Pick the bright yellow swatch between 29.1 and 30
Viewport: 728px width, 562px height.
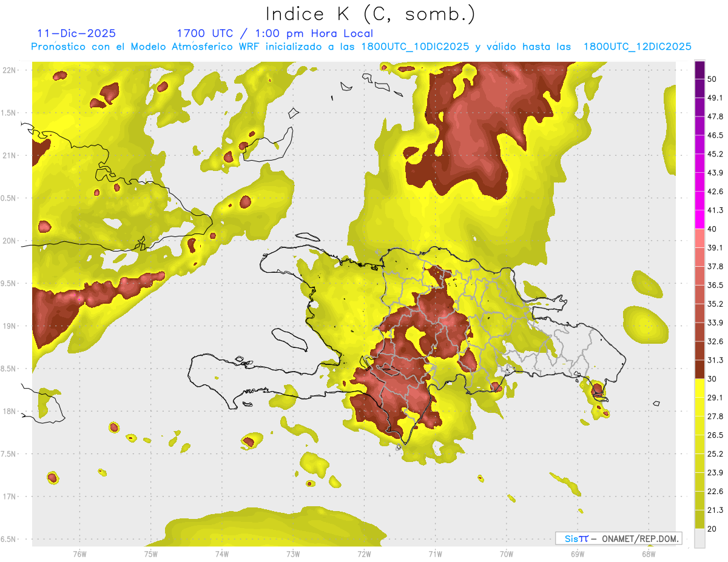[x=699, y=388]
